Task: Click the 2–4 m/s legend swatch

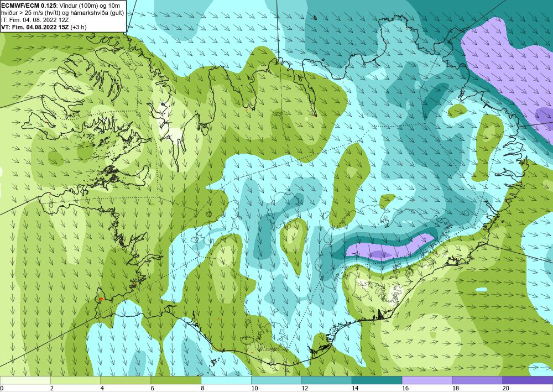Action: (x=75, y=380)
